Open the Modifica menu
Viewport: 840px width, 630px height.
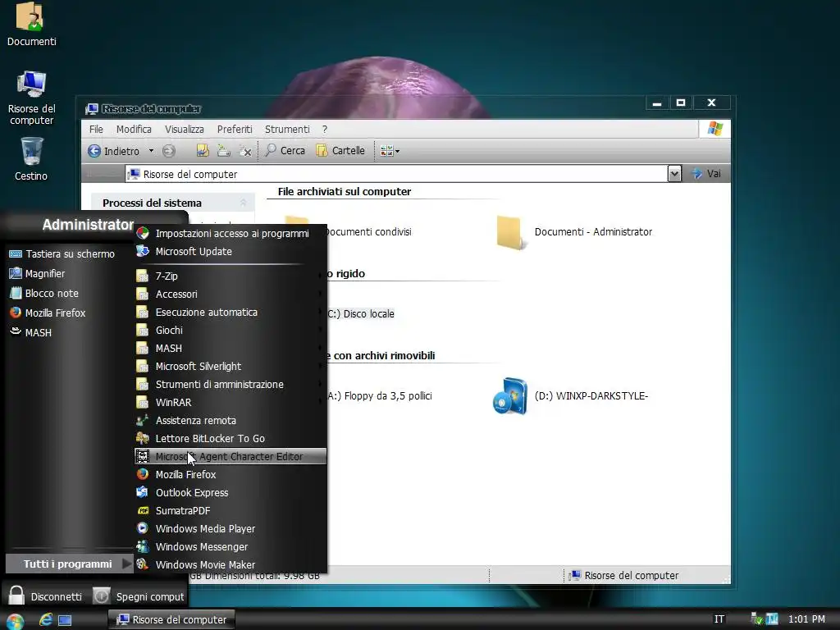click(134, 129)
